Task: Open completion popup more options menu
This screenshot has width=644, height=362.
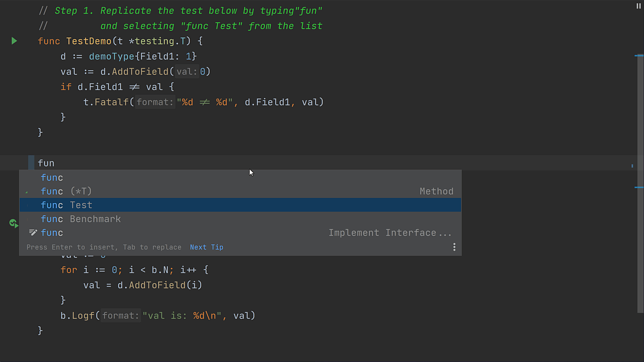Action: [x=454, y=247]
